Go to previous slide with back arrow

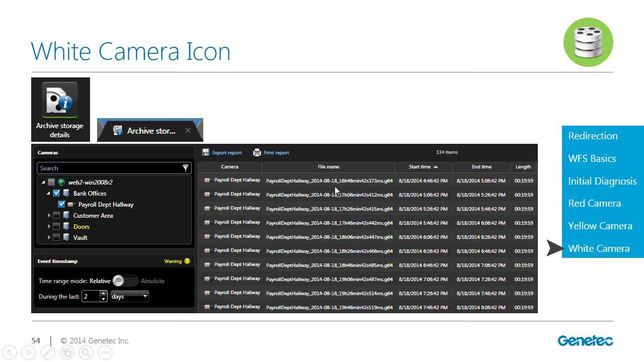10,353
